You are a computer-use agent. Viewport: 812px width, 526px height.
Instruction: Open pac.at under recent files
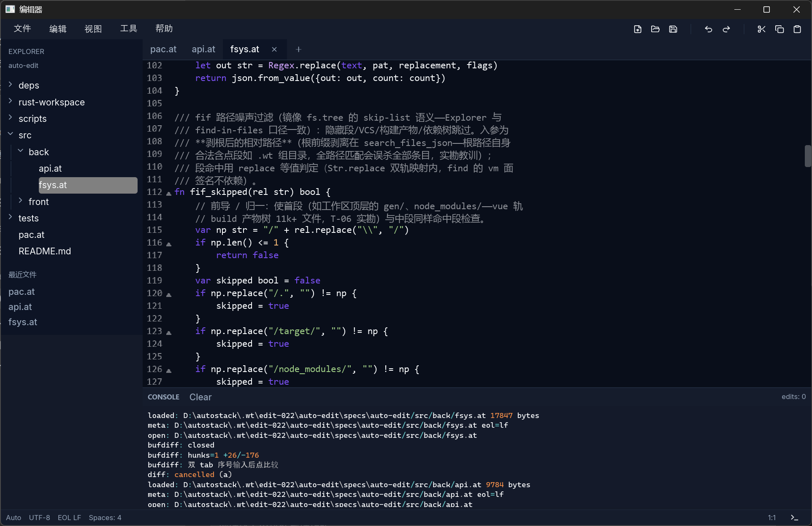[22, 291]
